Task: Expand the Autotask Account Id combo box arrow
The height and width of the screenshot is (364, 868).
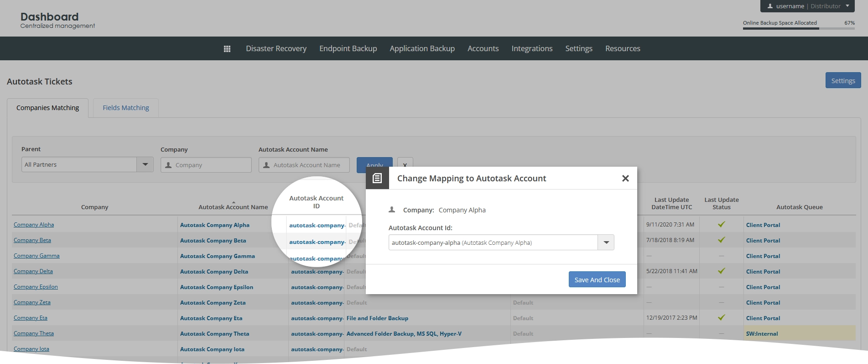Action: point(606,243)
